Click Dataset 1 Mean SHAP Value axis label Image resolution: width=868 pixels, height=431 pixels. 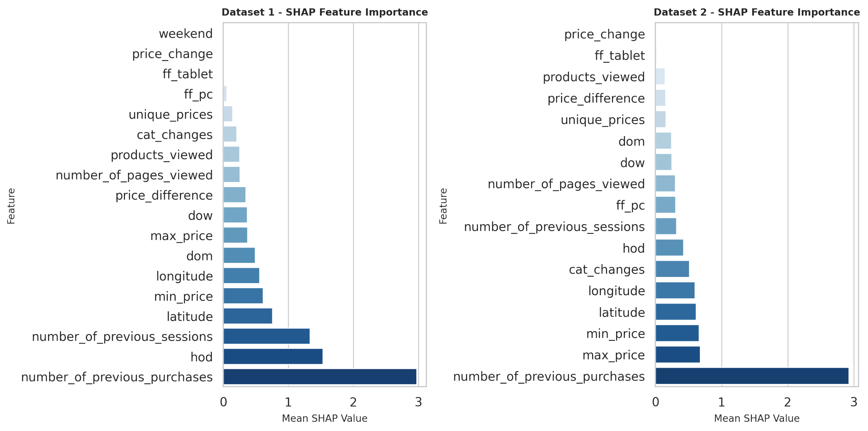324,418
